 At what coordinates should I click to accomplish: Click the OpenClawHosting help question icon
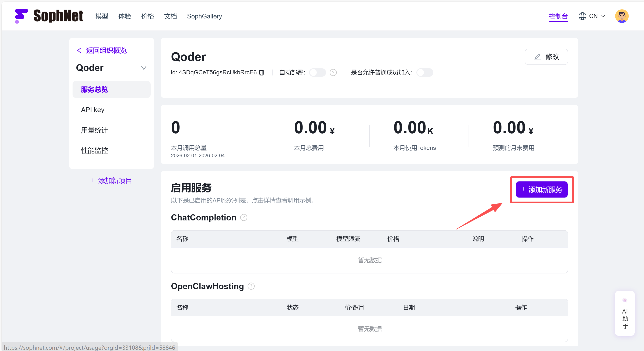251,286
